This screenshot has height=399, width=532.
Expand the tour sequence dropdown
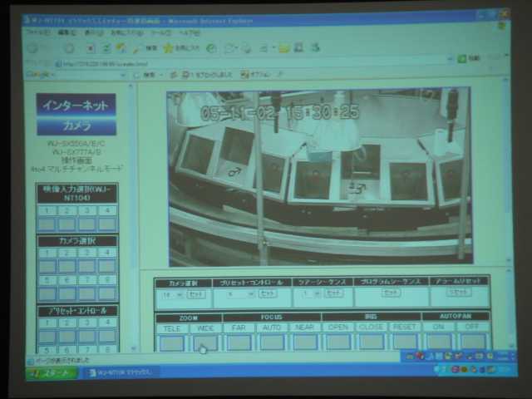point(308,294)
